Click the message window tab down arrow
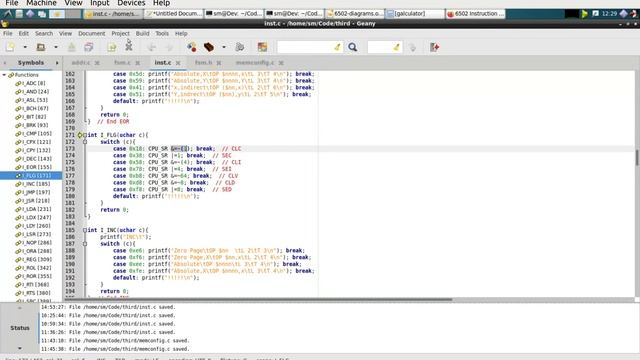 20,348
